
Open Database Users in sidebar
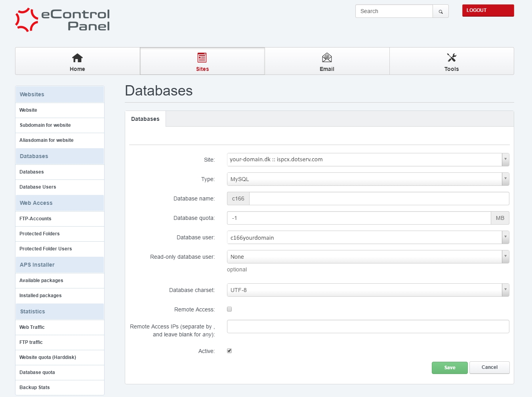60,187
